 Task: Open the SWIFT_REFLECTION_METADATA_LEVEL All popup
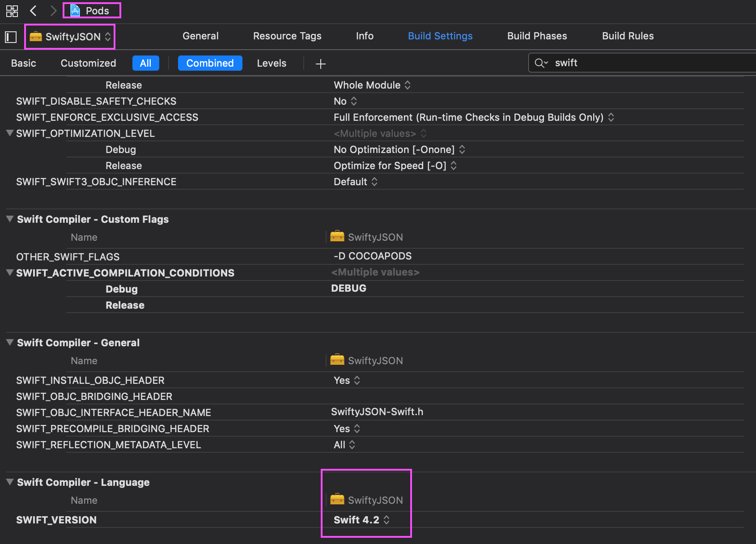[x=344, y=445]
